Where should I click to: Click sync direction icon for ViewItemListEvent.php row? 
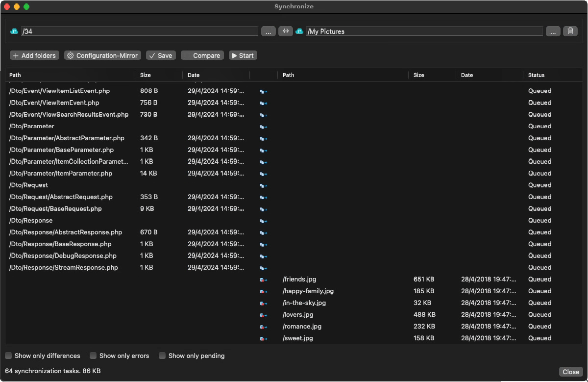pos(264,91)
